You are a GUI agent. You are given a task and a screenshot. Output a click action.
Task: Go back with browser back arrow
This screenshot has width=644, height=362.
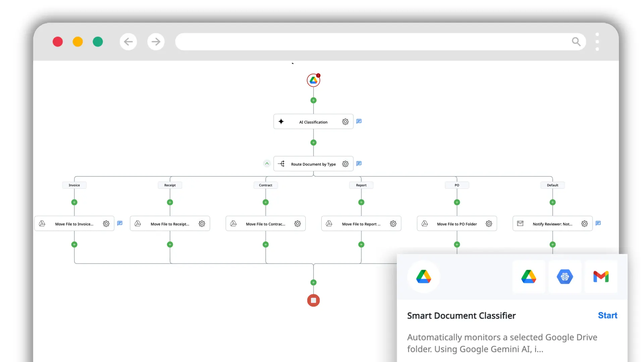[128, 42]
